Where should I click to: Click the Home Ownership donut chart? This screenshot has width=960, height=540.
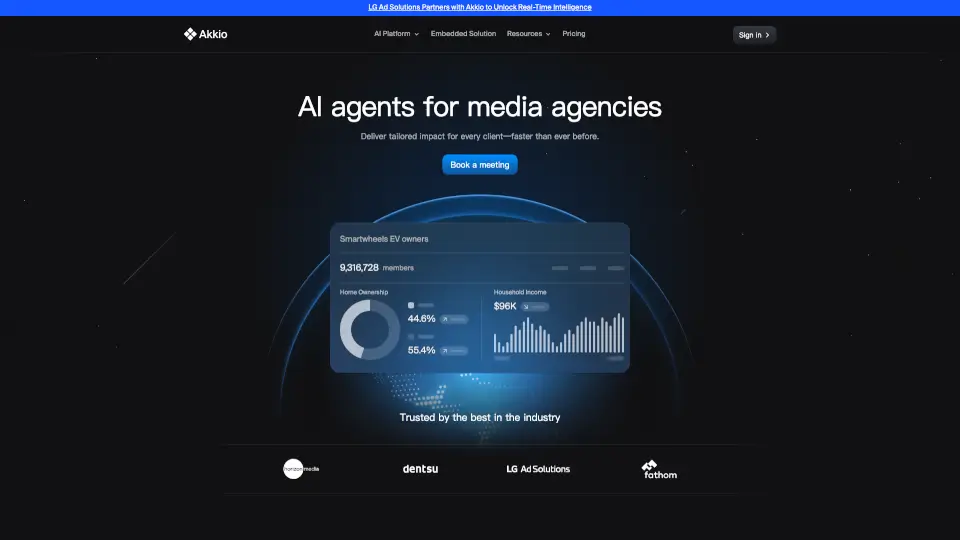click(x=366, y=329)
